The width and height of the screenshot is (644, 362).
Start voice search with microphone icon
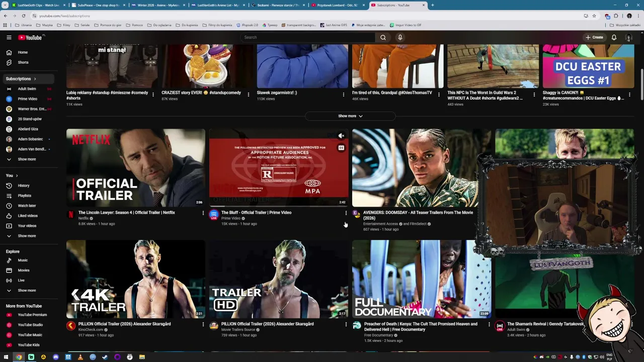[x=400, y=37]
